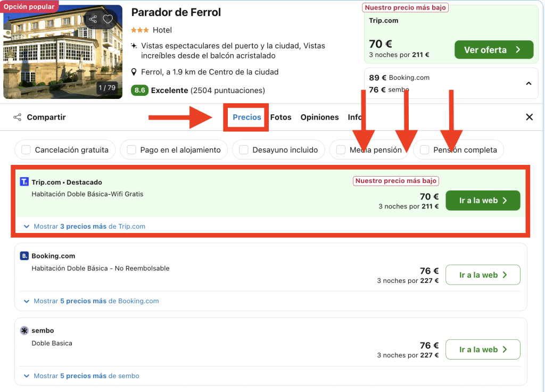The height and width of the screenshot is (392, 545).
Task: Switch to the Fotos tab
Action: click(x=280, y=117)
